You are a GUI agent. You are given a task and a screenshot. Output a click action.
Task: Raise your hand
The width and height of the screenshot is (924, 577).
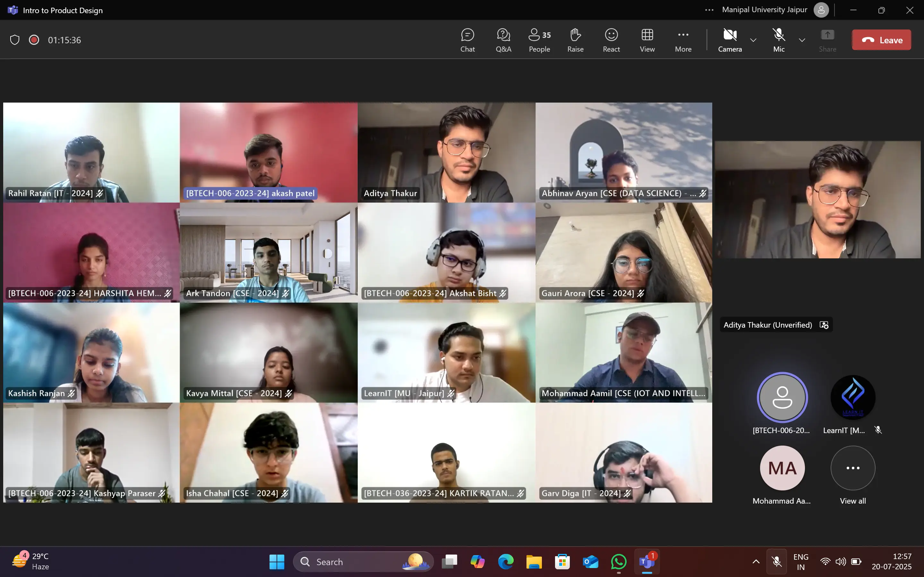point(575,39)
